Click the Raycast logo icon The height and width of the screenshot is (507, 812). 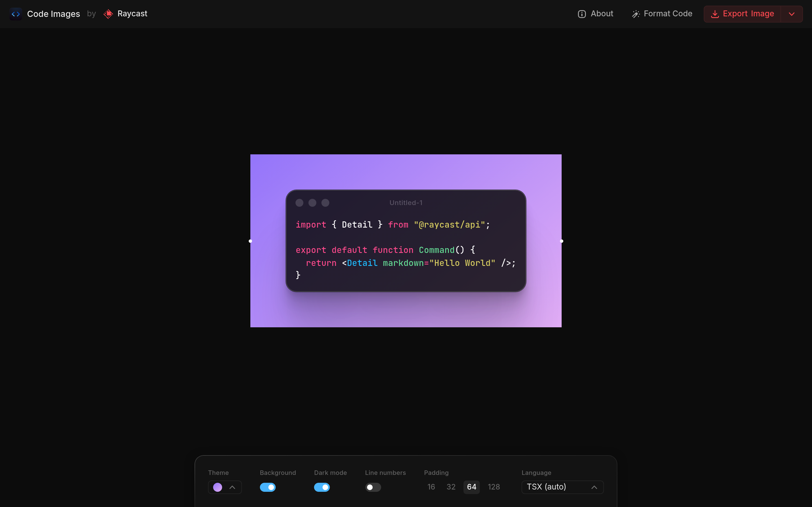pos(108,14)
